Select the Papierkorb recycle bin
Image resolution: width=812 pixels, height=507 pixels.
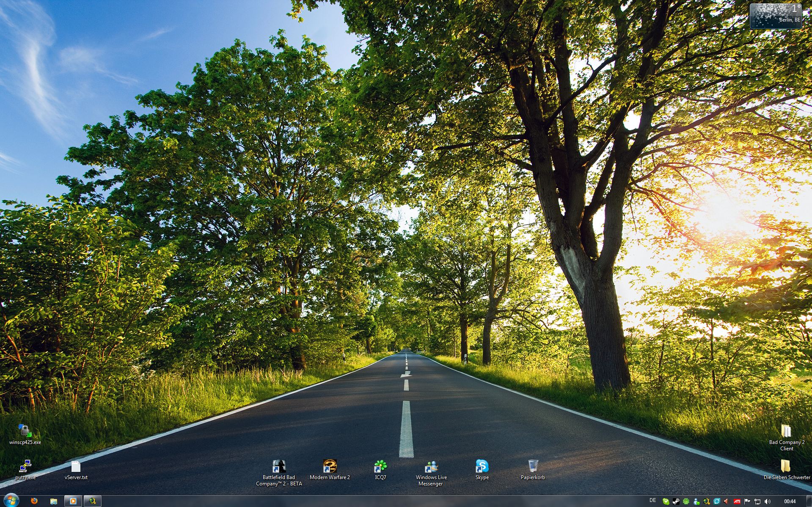(533, 466)
